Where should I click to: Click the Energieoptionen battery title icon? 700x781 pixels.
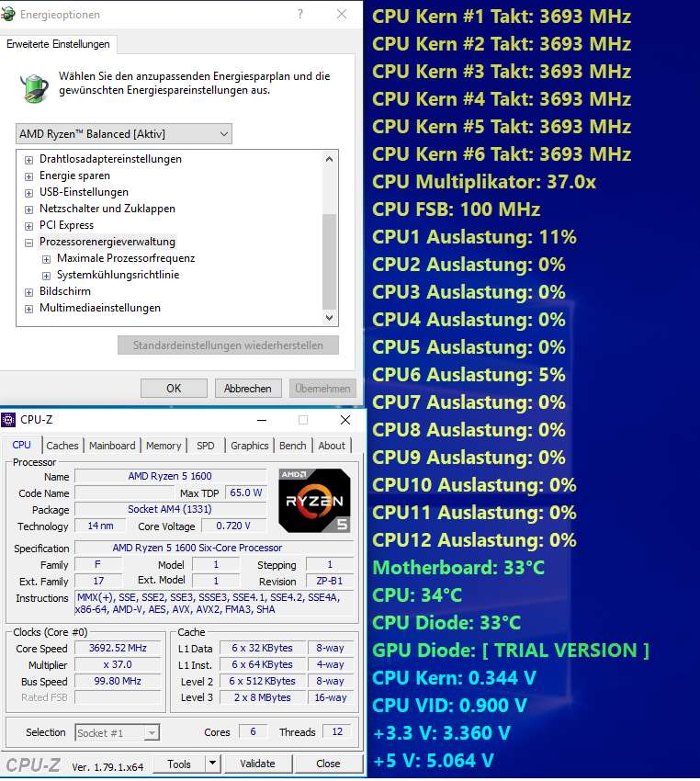coord(7,14)
